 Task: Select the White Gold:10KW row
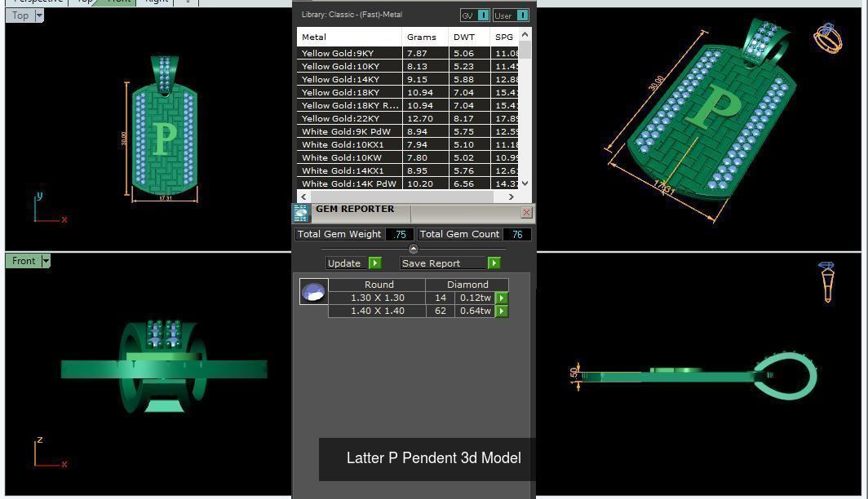pos(407,157)
